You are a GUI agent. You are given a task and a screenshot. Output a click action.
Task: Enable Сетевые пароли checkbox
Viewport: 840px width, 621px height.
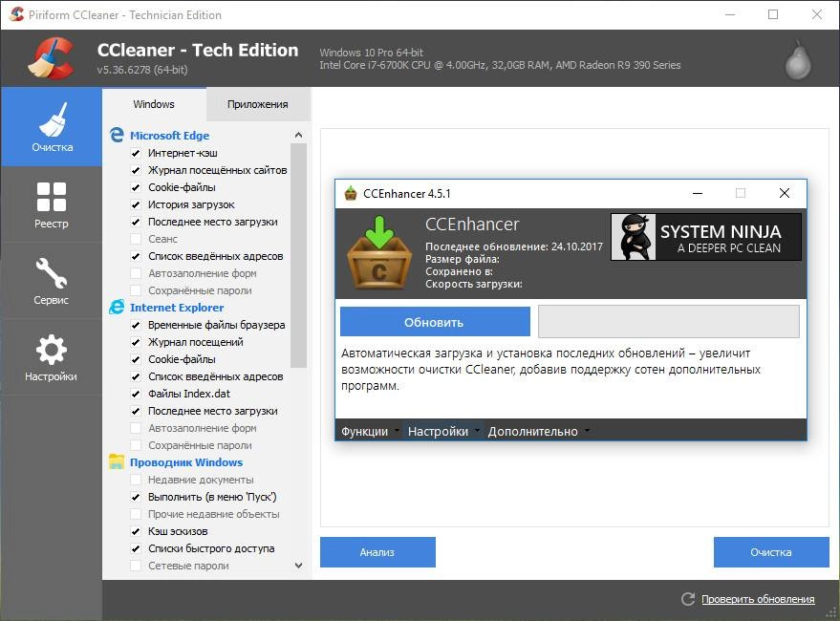pos(136,566)
